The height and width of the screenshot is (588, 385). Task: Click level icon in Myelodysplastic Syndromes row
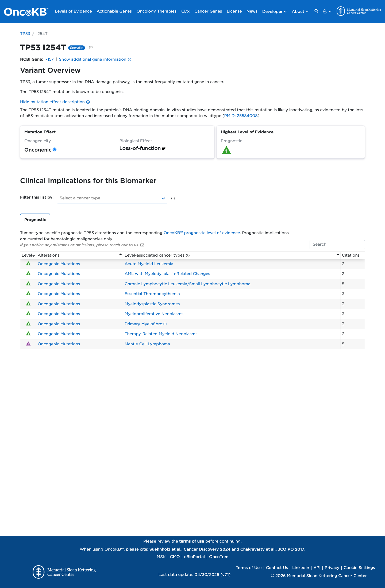[x=28, y=304]
